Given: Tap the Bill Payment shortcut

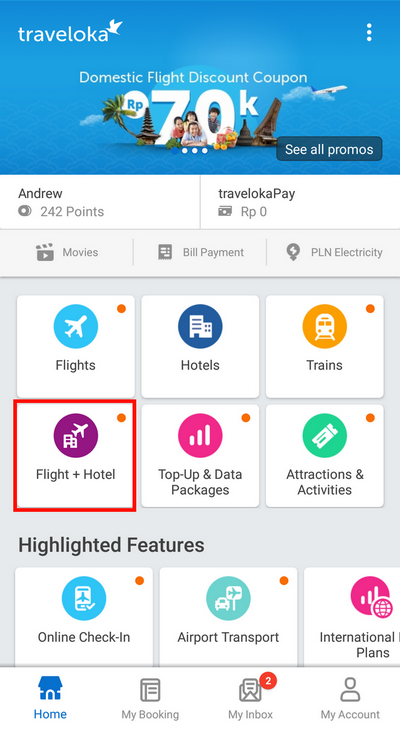Looking at the screenshot, I should pos(200,252).
